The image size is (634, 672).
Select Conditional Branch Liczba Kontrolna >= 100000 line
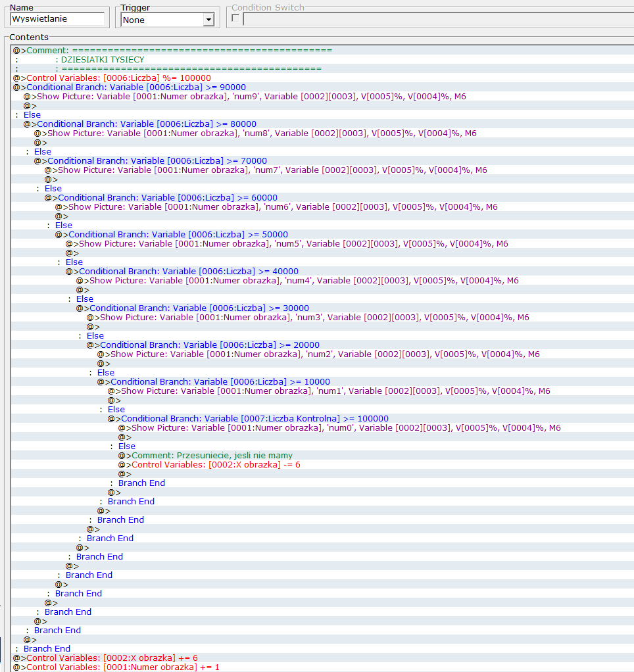[248, 419]
